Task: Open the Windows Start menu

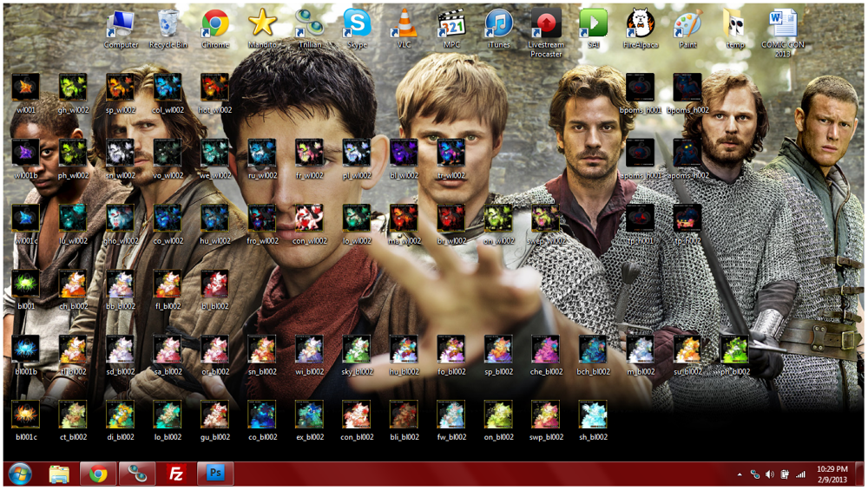Action: 21,474
